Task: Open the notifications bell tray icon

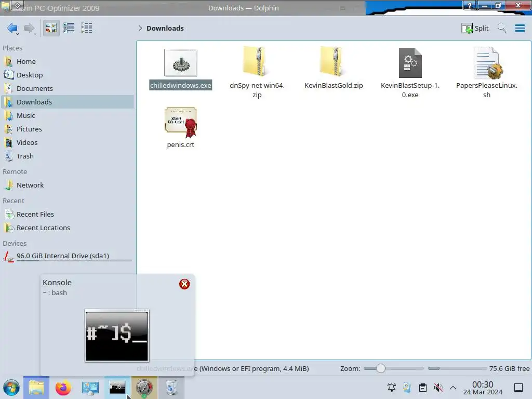Action: click(392, 388)
